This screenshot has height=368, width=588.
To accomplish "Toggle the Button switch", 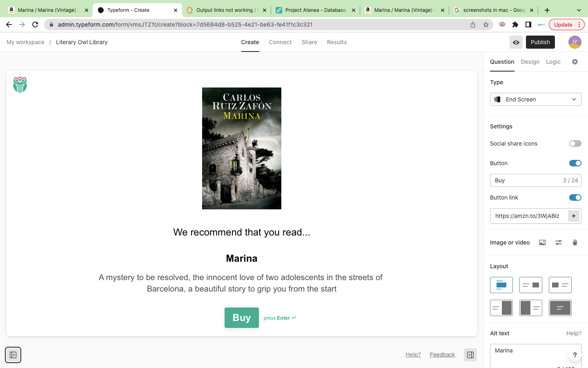I will tap(575, 163).
